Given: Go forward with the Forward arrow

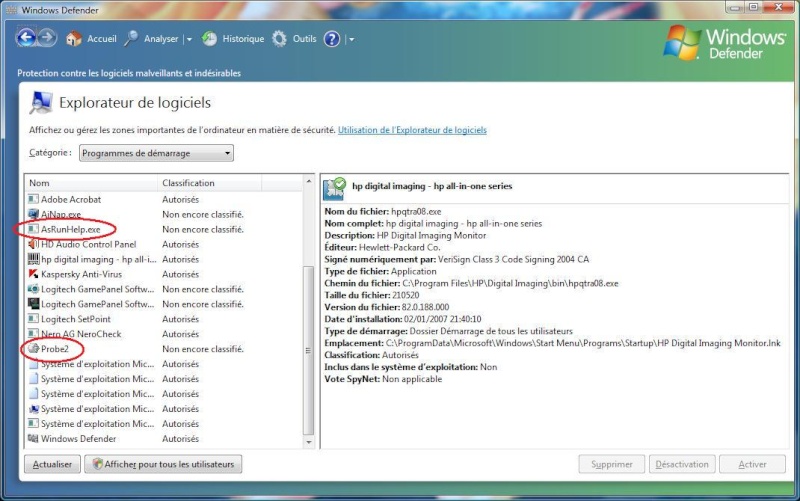Looking at the screenshot, I should tap(47, 38).
